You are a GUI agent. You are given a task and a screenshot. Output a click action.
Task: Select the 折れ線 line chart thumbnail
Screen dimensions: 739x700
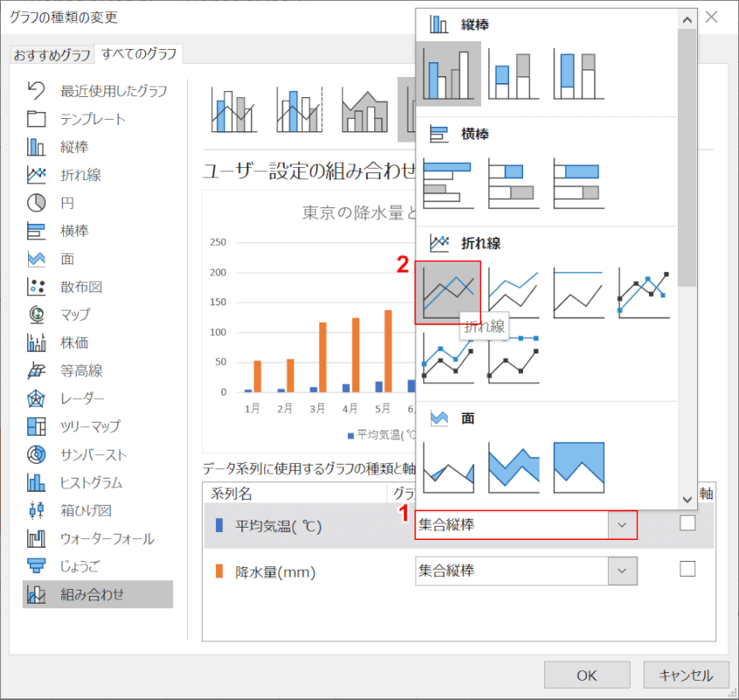(x=448, y=292)
